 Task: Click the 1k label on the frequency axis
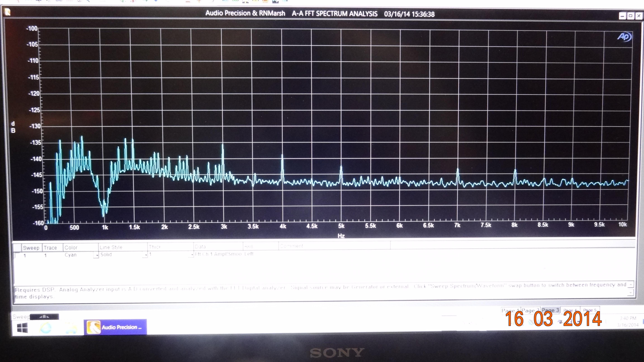[105, 227]
